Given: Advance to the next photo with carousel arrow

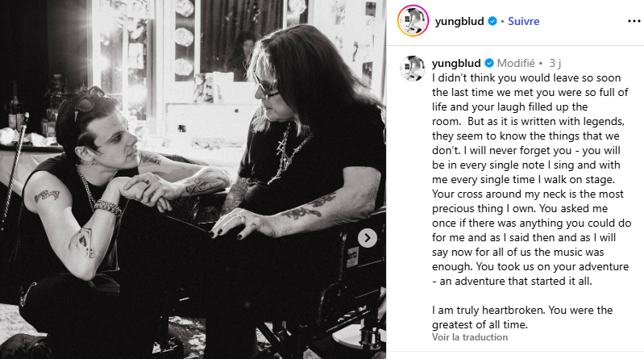Looking at the screenshot, I should pos(368,238).
